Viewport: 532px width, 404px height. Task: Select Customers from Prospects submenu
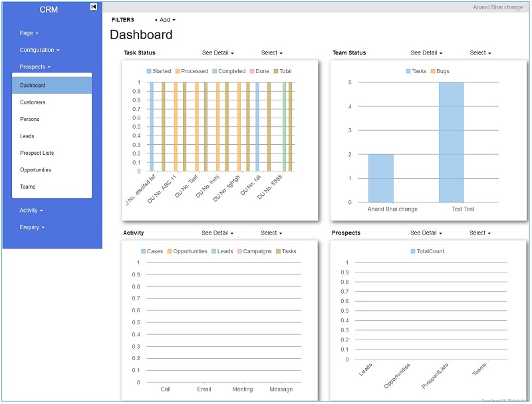[33, 102]
